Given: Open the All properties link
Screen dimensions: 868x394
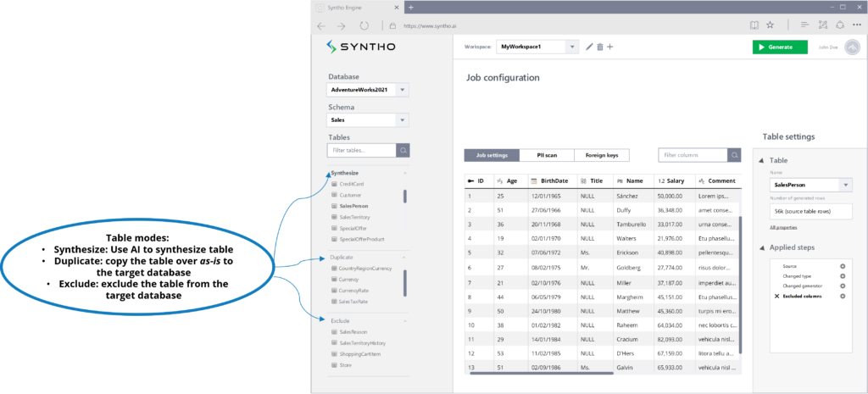Looking at the screenshot, I should click(783, 227).
